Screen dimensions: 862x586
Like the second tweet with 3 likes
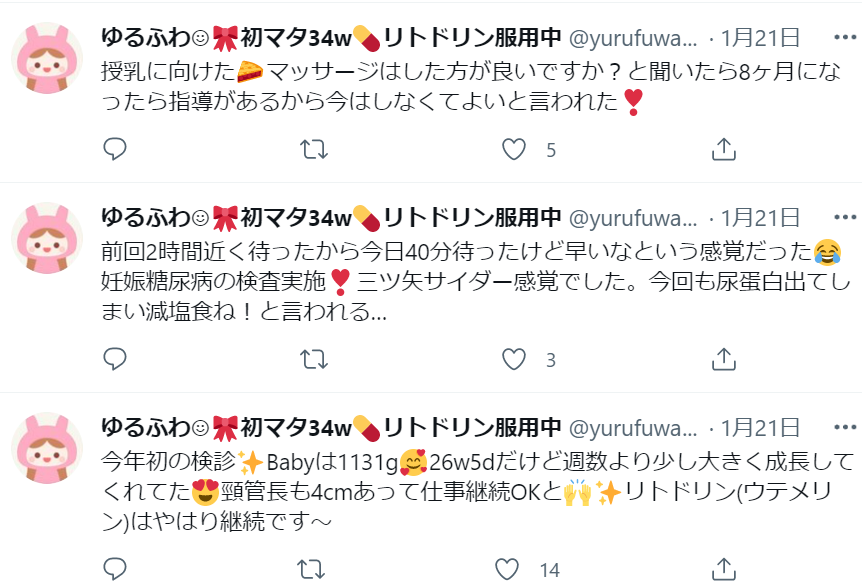[x=514, y=360]
